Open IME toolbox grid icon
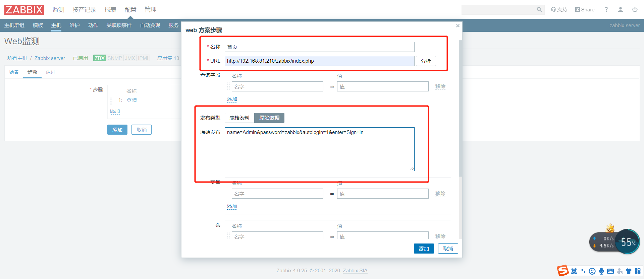This screenshot has height=279, width=644. pyautogui.click(x=638, y=271)
